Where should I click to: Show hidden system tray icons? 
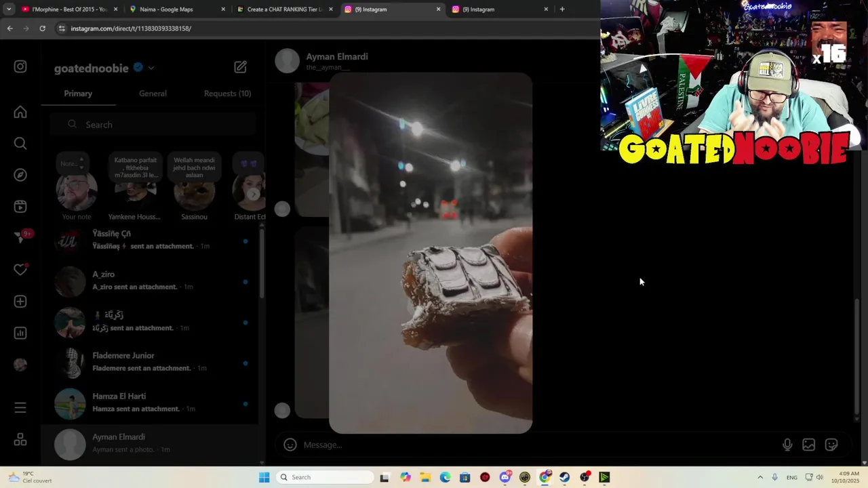pyautogui.click(x=760, y=477)
